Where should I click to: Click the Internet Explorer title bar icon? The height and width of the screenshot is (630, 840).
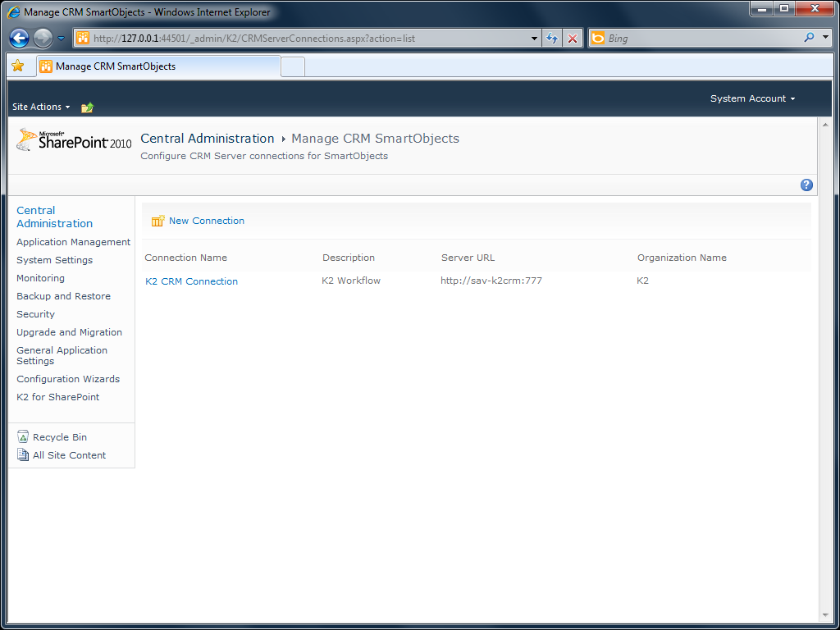click(x=13, y=11)
